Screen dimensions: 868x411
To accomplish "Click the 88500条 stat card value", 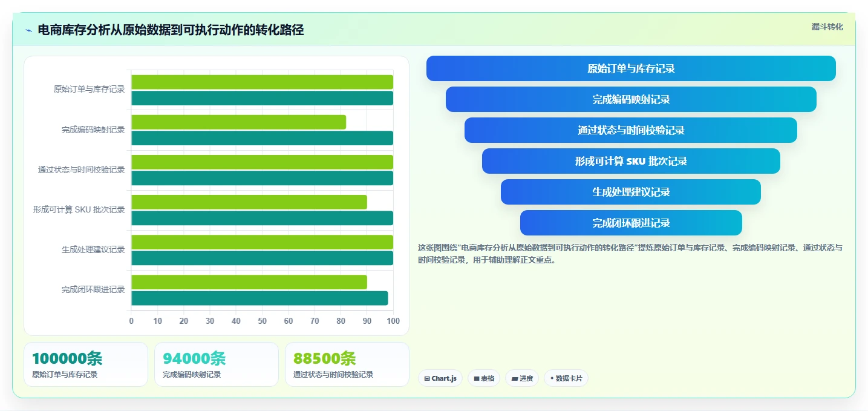I will (325, 358).
